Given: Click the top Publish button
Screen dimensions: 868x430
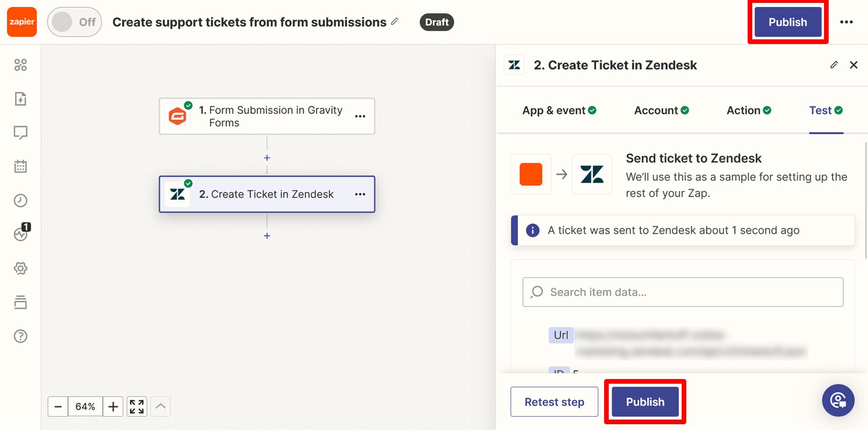Looking at the screenshot, I should 788,22.
